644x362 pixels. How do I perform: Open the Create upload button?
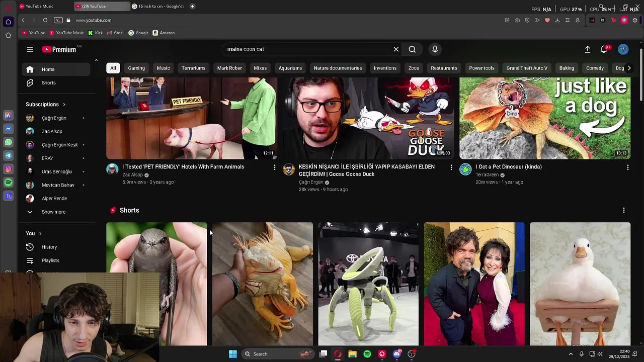(587, 49)
